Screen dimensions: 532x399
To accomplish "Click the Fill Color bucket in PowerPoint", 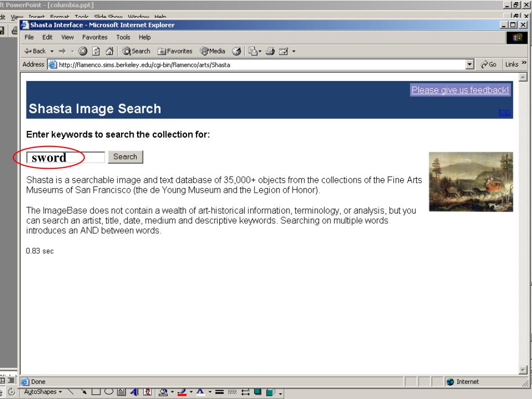I will coord(164,392).
